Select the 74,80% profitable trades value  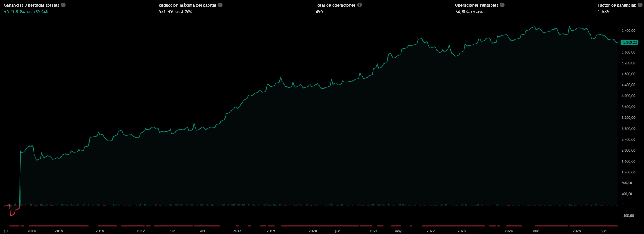(462, 12)
